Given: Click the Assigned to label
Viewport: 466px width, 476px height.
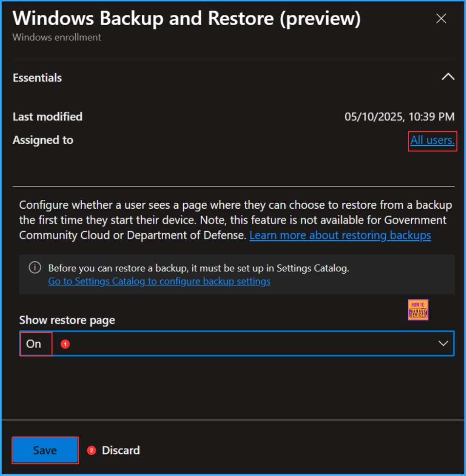Looking at the screenshot, I should pyautogui.click(x=43, y=140).
